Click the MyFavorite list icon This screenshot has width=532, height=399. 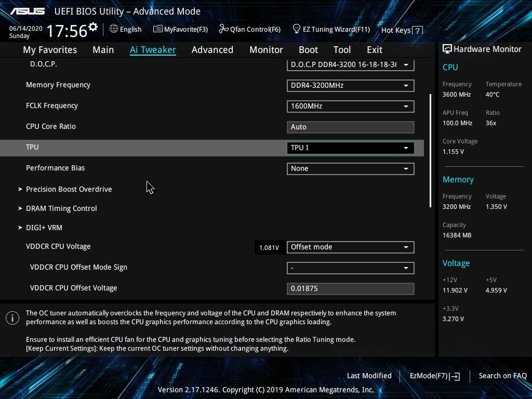tap(158, 29)
